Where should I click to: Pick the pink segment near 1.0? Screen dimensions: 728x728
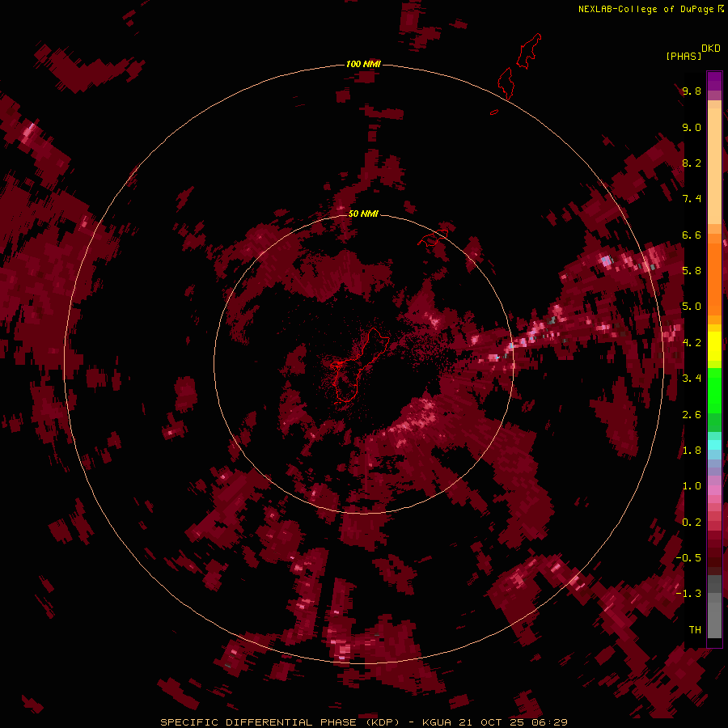714,490
